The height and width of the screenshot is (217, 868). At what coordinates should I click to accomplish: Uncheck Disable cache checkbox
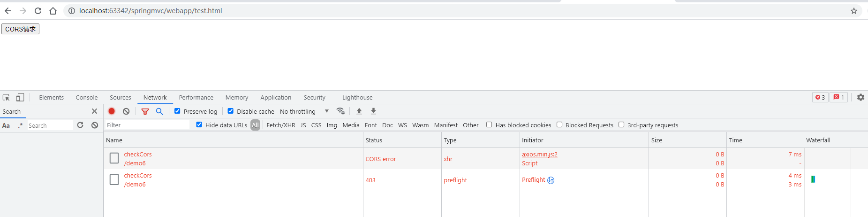(x=230, y=111)
